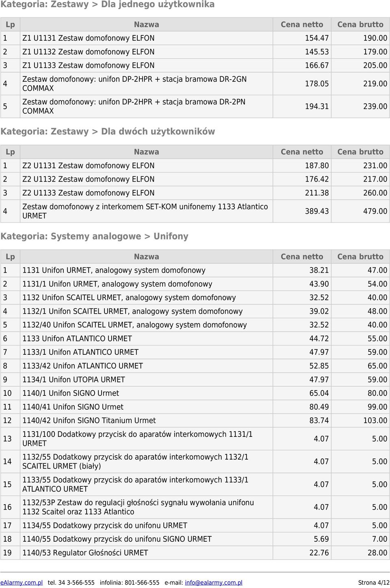Click the 1133/55 Dodatkowy przycisk ATLANTICO name

coord(135,484)
